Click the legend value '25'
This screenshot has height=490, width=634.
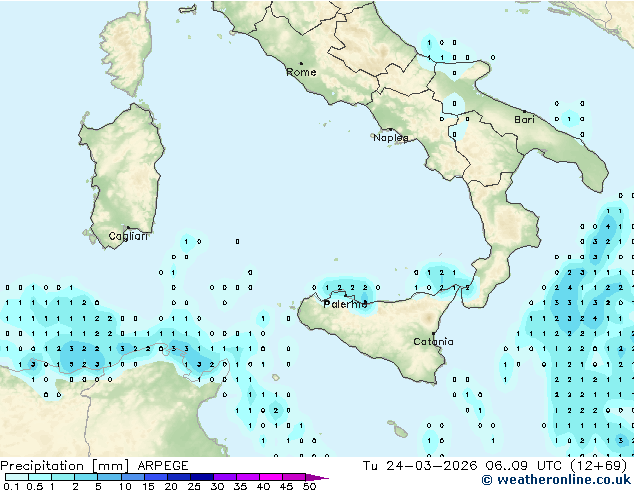click(x=194, y=486)
